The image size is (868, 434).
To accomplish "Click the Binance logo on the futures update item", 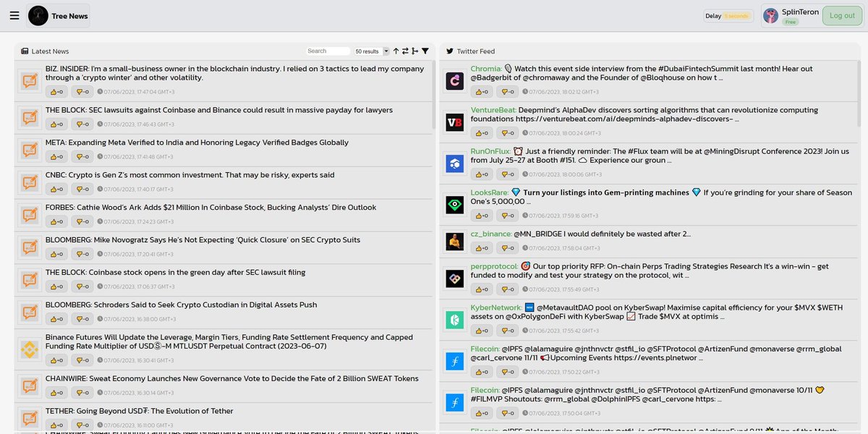I will pyautogui.click(x=30, y=350).
